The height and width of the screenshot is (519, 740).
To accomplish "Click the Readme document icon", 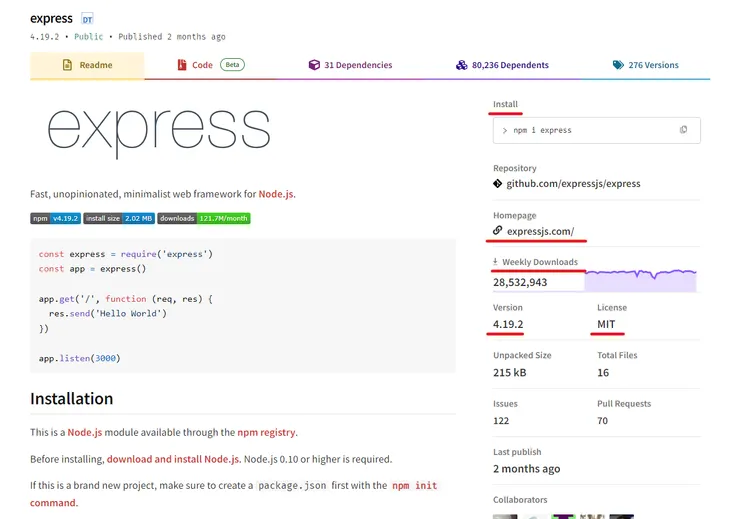I will [x=67, y=65].
